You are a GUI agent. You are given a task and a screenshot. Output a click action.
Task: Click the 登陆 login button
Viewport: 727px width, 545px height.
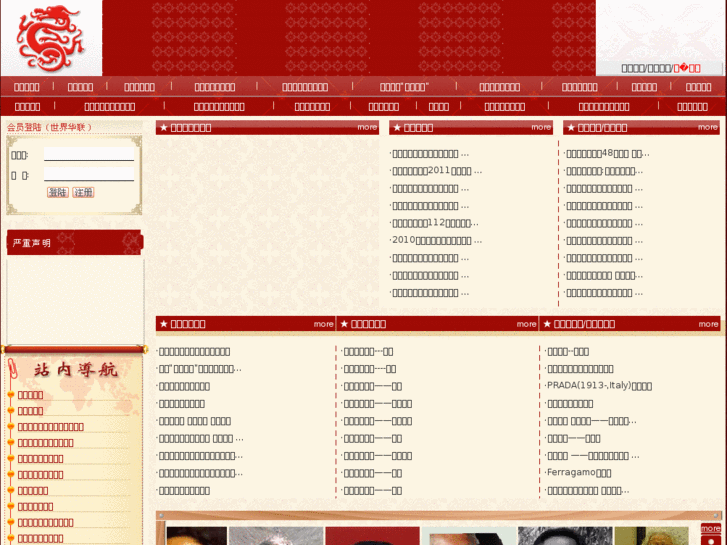pos(58,192)
